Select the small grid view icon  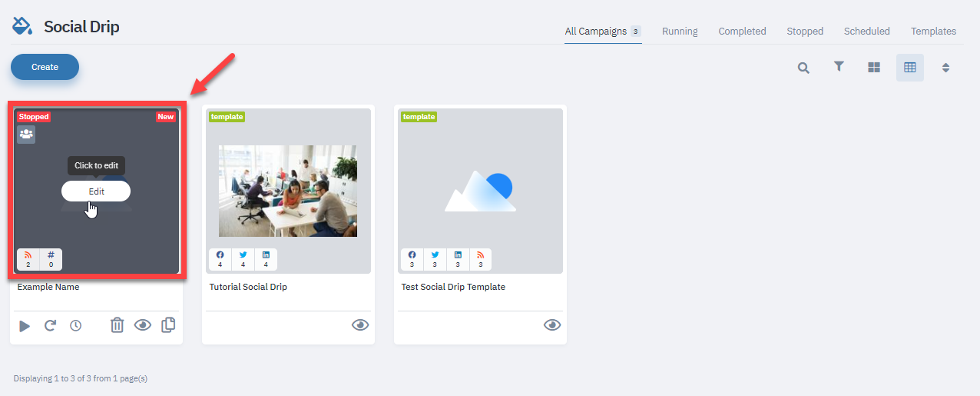[910, 68]
